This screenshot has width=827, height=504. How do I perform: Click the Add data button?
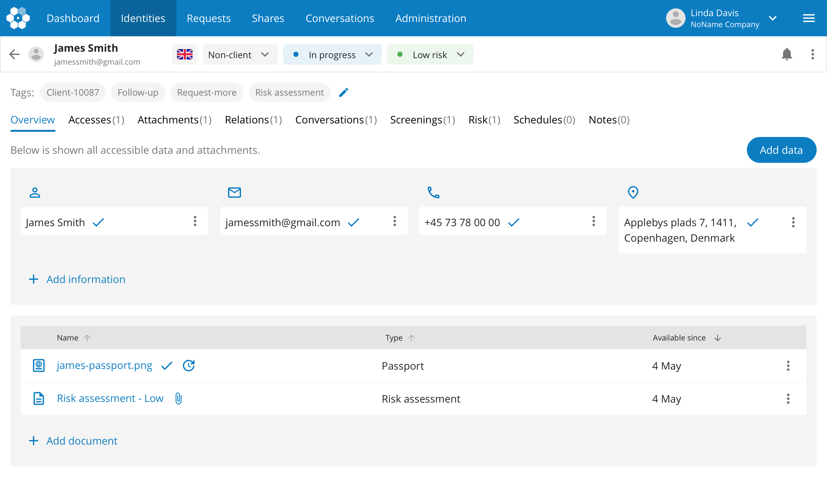tap(781, 150)
